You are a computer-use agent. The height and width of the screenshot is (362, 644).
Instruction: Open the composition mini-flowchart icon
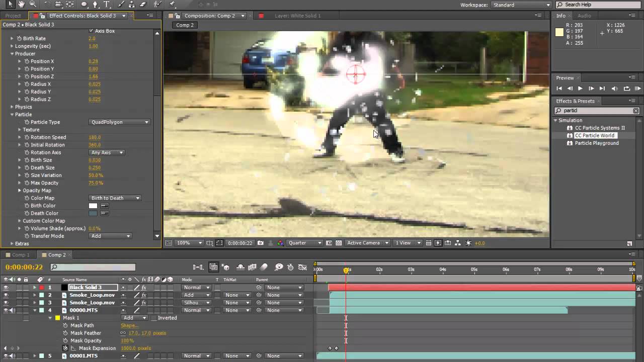click(x=198, y=267)
